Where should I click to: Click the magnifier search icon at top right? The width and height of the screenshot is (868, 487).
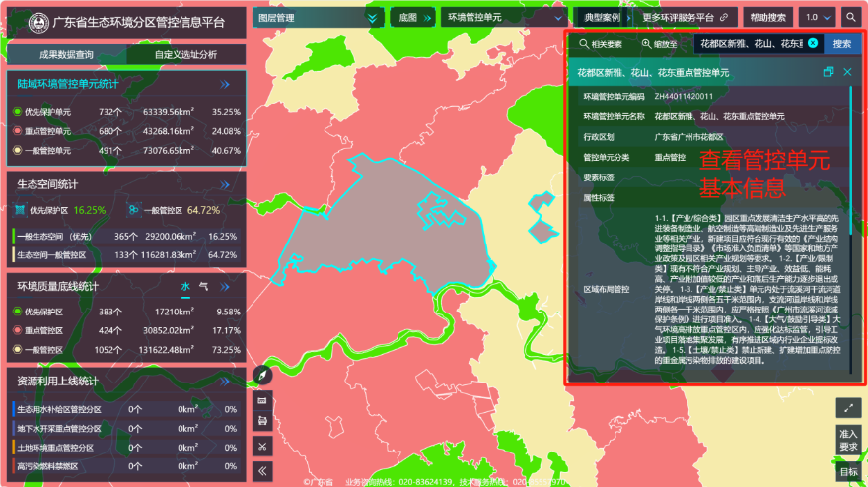[850, 17]
